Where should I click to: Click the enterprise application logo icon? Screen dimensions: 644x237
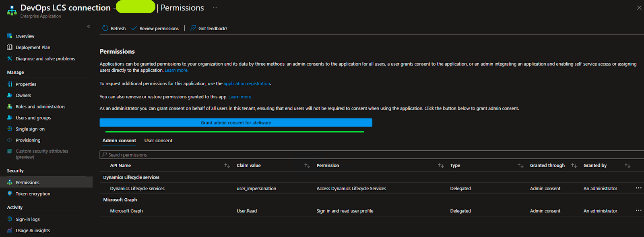point(12,10)
